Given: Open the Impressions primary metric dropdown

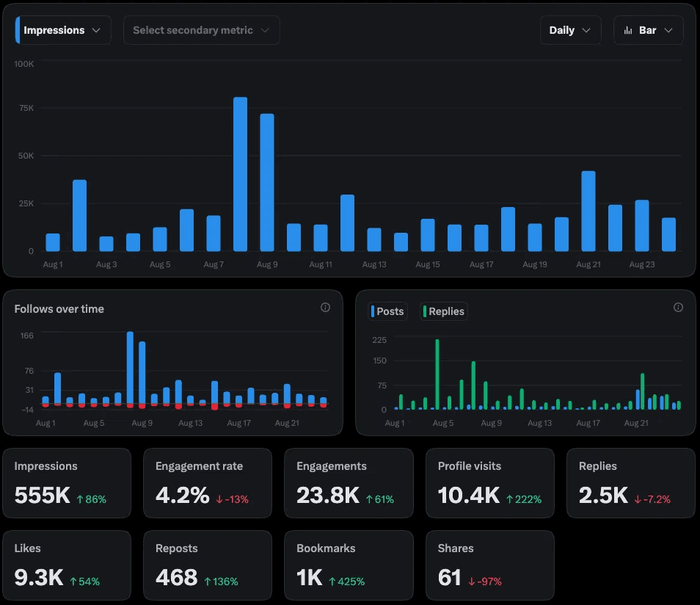Looking at the screenshot, I should click(x=63, y=30).
